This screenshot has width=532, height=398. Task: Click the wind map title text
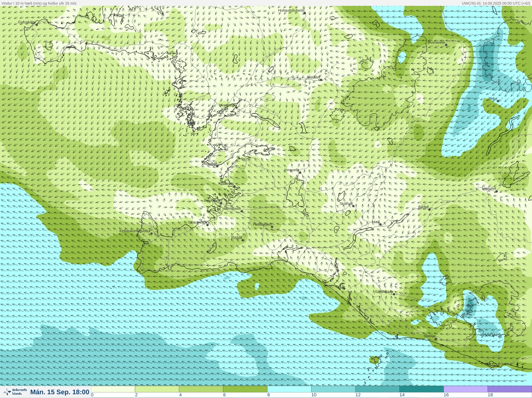[x=39, y=3]
